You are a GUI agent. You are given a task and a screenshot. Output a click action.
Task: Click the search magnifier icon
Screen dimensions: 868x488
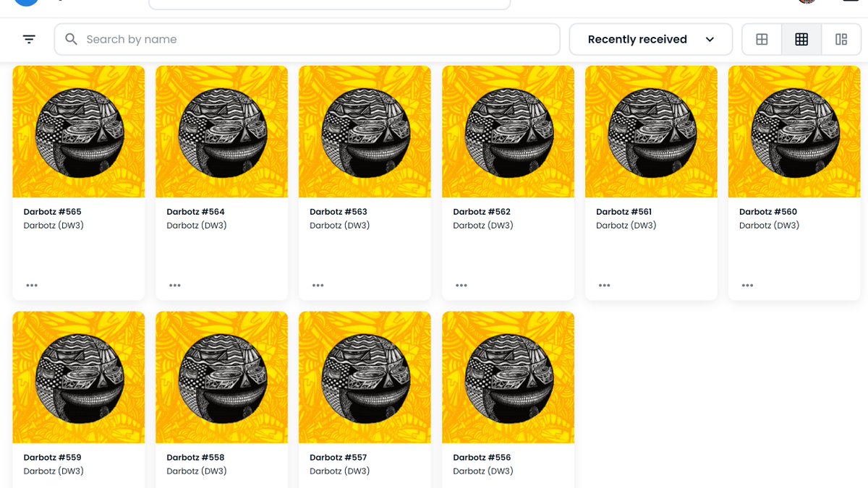71,39
